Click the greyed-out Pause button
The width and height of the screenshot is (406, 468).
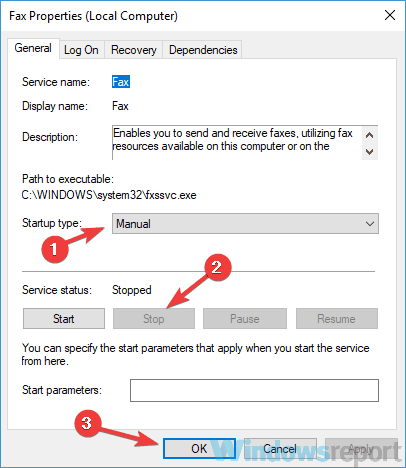point(245,319)
